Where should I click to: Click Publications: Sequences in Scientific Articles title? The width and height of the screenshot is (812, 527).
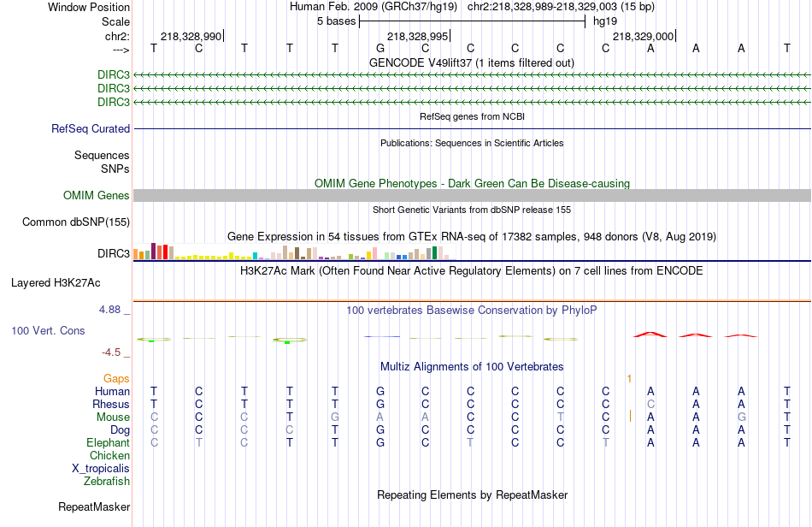472,143
